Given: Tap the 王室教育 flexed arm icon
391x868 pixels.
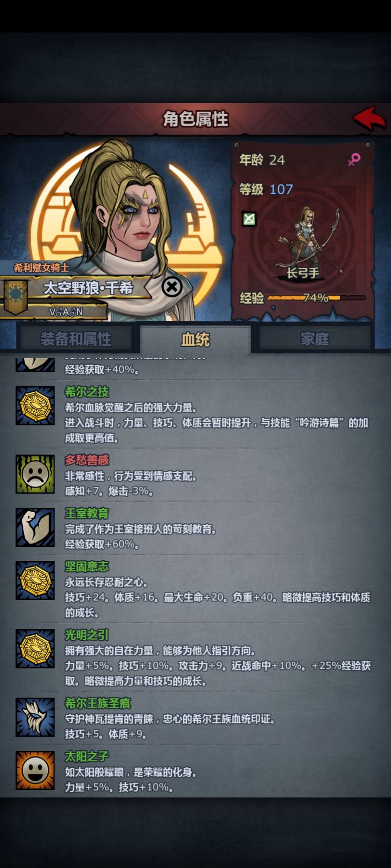Looking at the screenshot, I should [x=35, y=527].
